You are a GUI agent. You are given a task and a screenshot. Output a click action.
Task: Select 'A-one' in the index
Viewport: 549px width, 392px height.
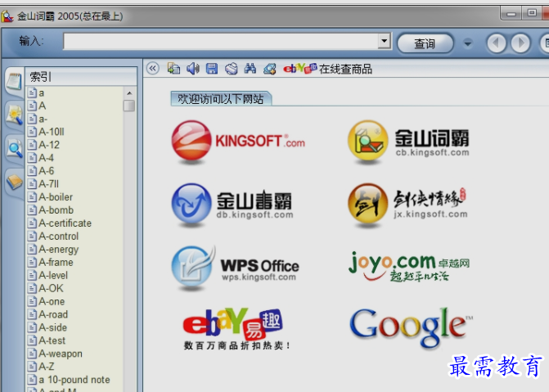click(x=52, y=301)
